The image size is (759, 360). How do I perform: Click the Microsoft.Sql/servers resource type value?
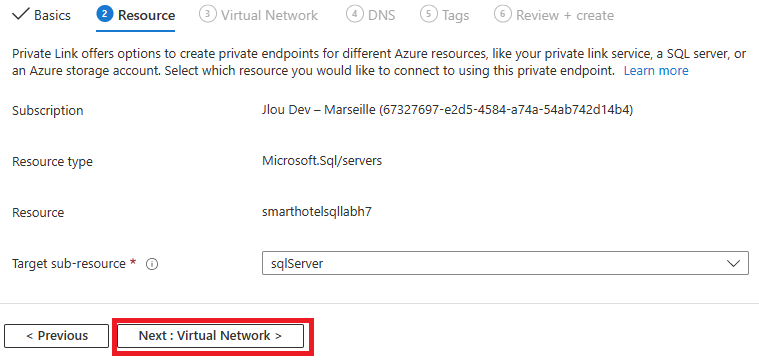[x=322, y=161]
